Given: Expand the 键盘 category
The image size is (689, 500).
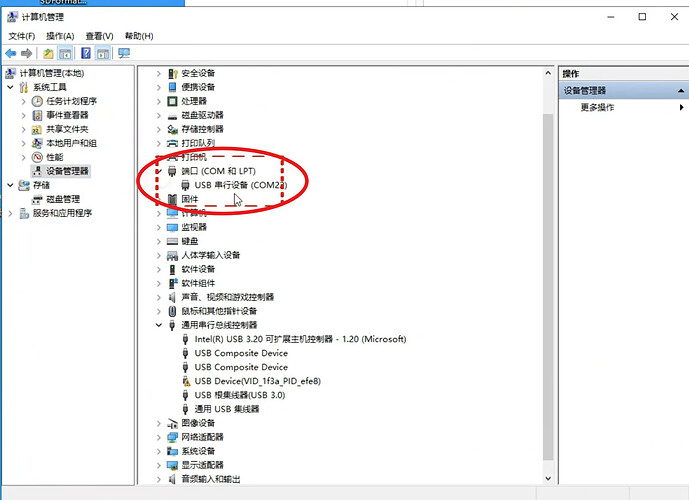Looking at the screenshot, I should pos(159,241).
